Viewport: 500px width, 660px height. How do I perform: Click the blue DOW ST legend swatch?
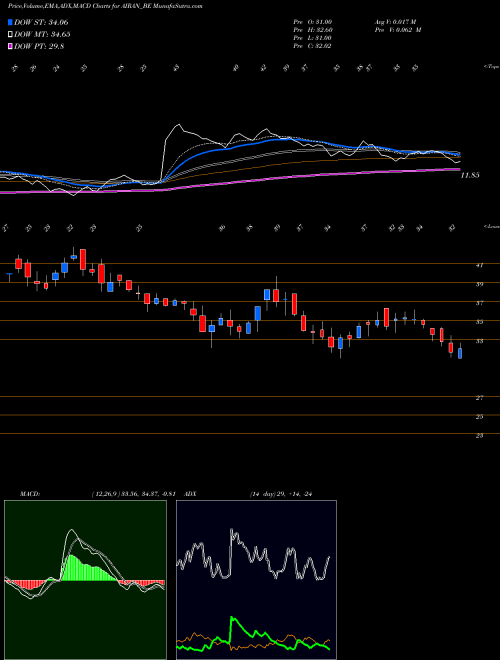(10, 22)
